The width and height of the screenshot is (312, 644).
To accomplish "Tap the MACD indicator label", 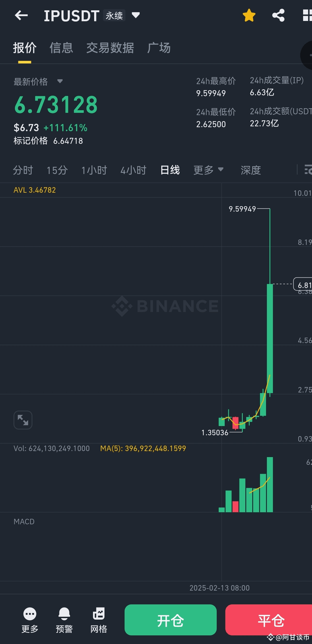I will pos(24,521).
